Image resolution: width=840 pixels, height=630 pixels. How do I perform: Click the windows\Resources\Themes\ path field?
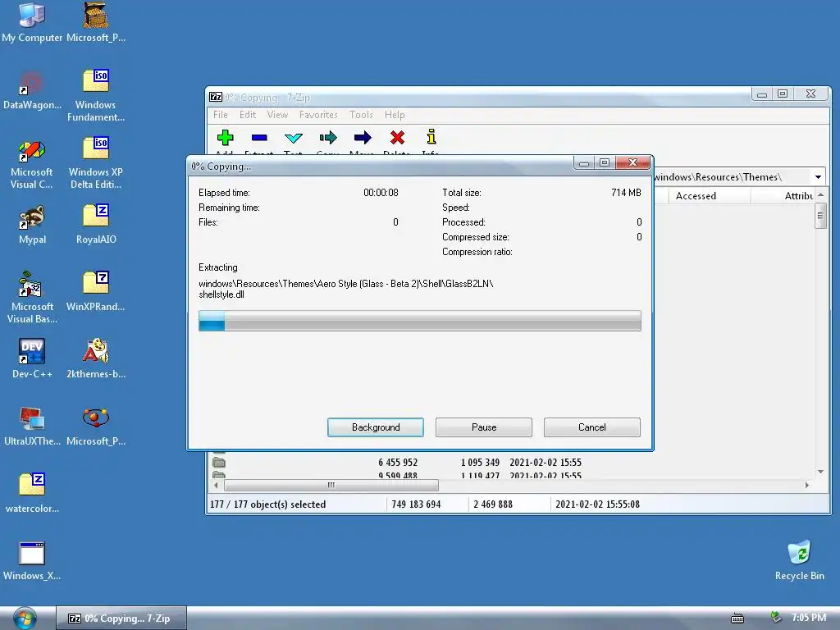(x=732, y=177)
